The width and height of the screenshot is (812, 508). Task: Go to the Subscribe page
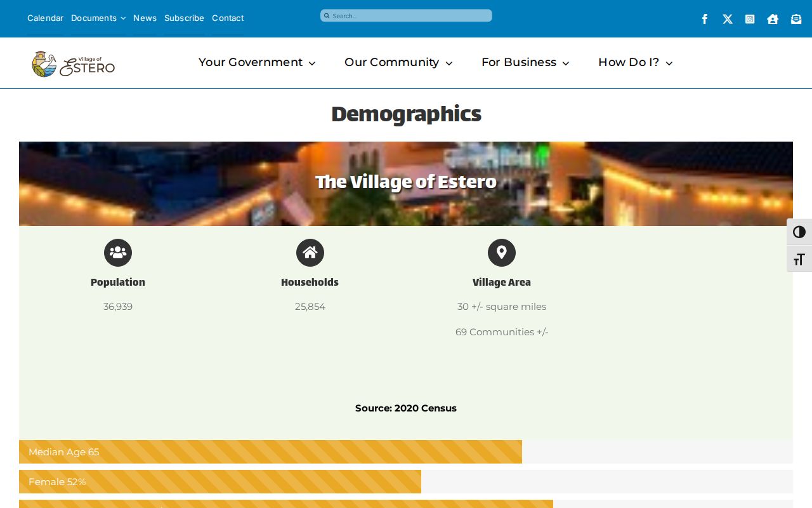click(184, 18)
